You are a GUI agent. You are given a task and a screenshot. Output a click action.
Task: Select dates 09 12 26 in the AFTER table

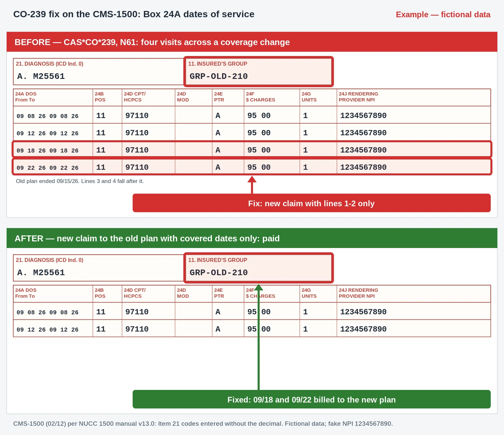47,330
